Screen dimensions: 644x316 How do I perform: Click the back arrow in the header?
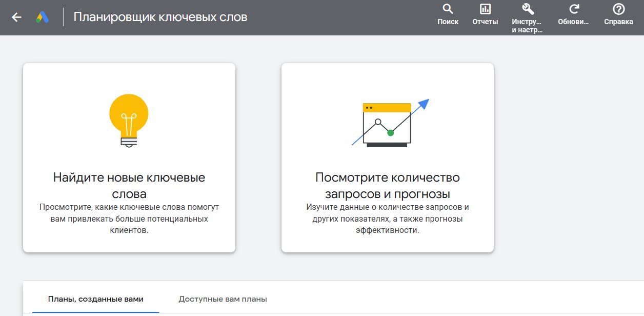[x=16, y=17]
